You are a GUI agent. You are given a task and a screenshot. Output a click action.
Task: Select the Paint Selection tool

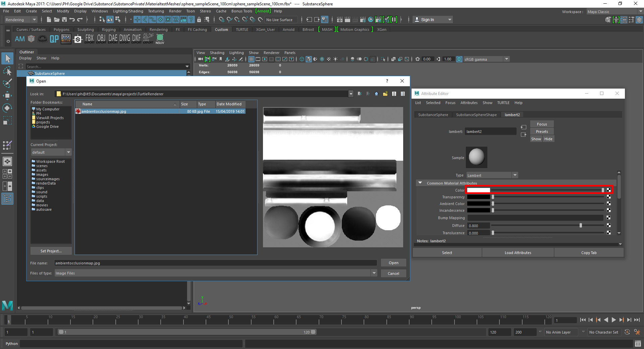(7, 83)
